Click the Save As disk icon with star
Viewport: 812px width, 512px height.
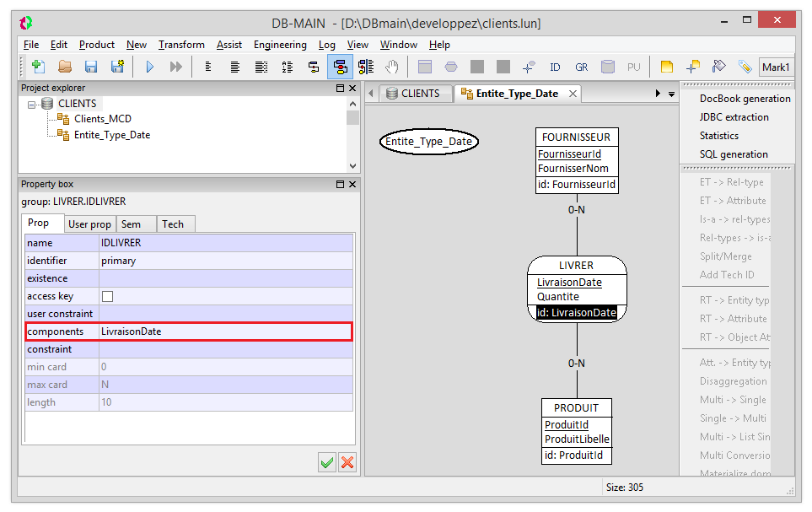pyautogui.click(x=117, y=67)
